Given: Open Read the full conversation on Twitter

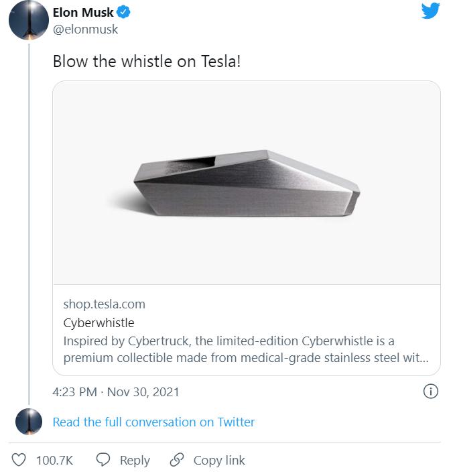Looking at the screenshot, I should point(153,422).
